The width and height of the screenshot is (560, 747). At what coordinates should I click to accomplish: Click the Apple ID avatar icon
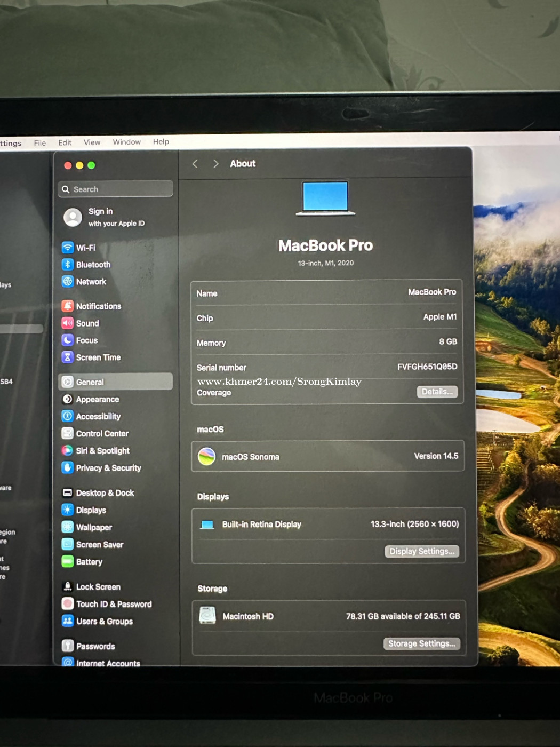point(73,217)
